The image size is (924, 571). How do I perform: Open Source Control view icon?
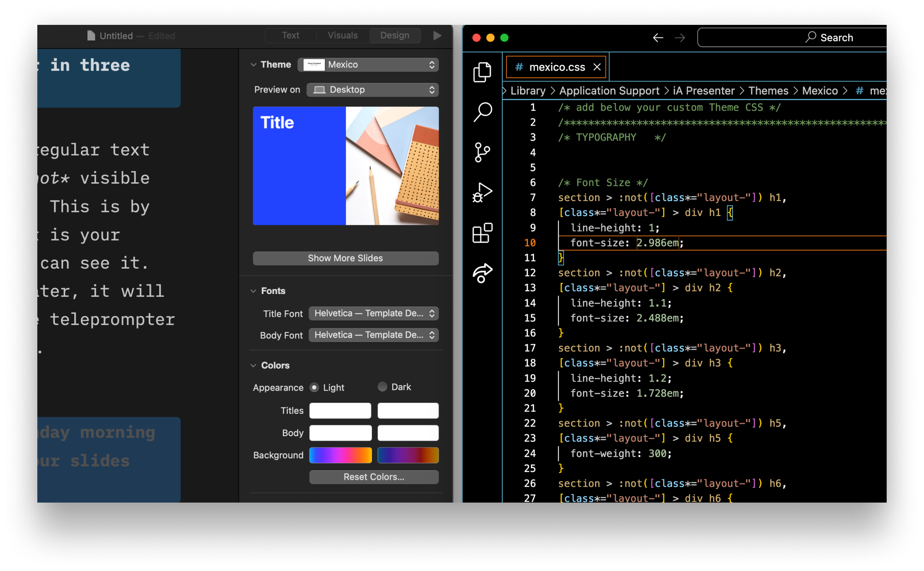[482, 152]
